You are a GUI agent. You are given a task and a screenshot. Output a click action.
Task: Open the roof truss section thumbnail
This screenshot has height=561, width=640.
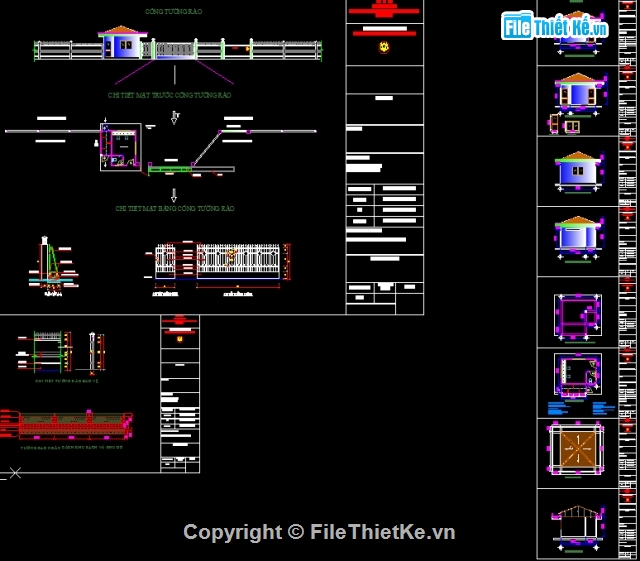click(577, 525)
